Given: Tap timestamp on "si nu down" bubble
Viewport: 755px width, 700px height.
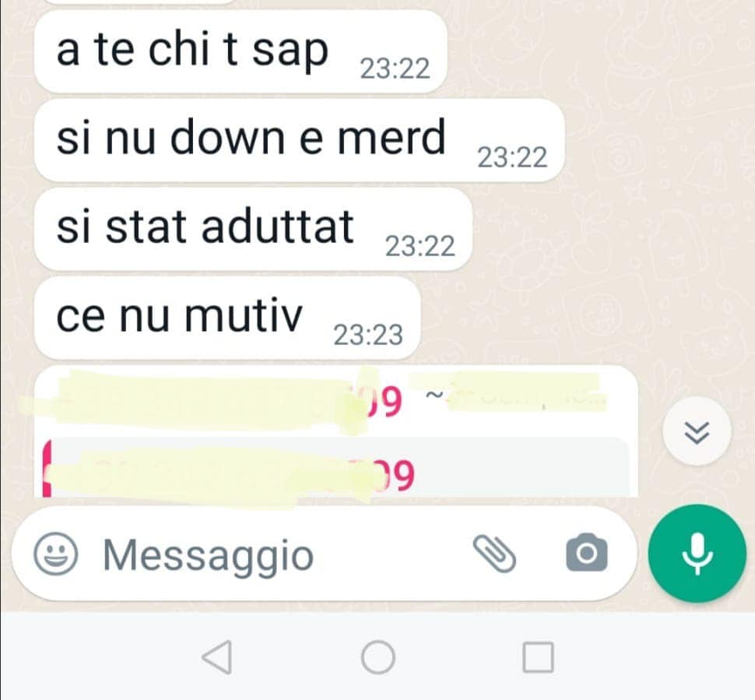Looking at the screenshot, I should pyautogui.click(x=512, y=157).
